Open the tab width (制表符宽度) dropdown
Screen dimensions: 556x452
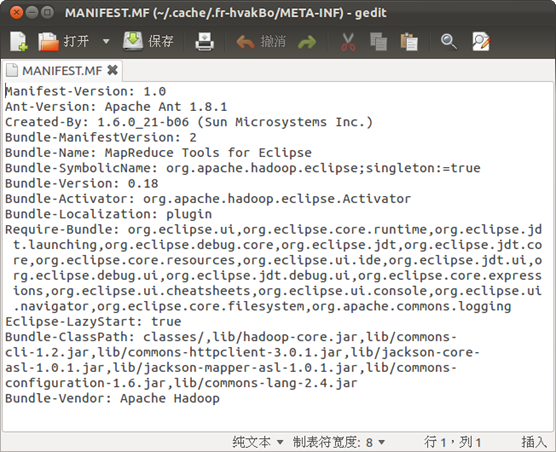pyautogui.click(x=339, y=442)
